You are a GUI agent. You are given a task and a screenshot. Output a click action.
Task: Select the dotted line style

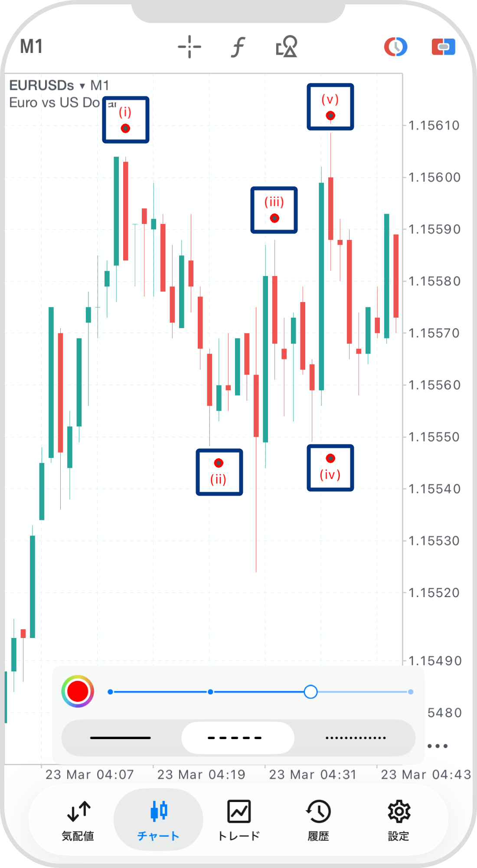355,738
